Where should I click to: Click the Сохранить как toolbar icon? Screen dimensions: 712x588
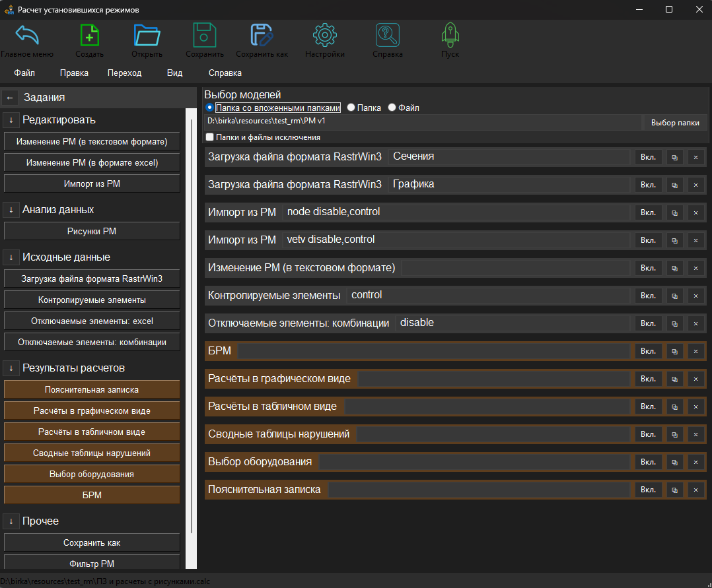tap(262, 35)
